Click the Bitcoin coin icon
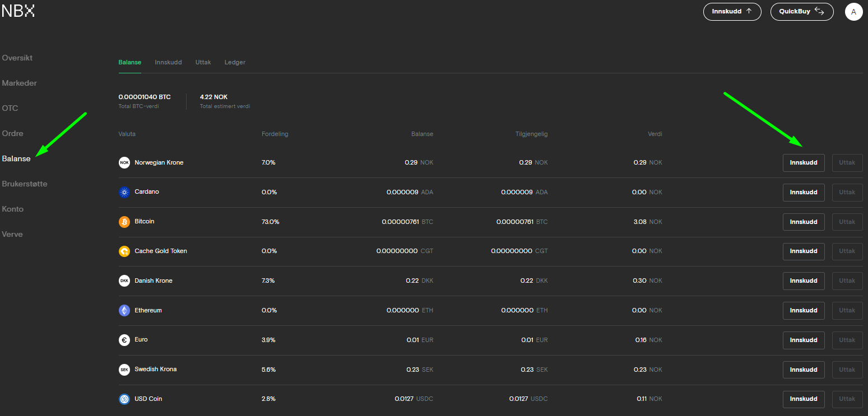The width and height of the screenshot is (868, 416). [x=124, y=222]
